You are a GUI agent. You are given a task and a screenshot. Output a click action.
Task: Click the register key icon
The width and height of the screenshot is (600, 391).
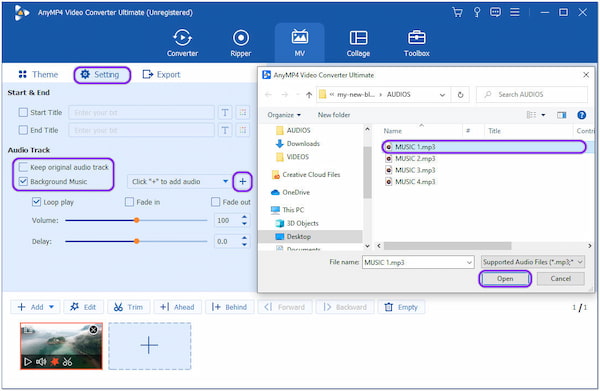click(x=477, y=13)
